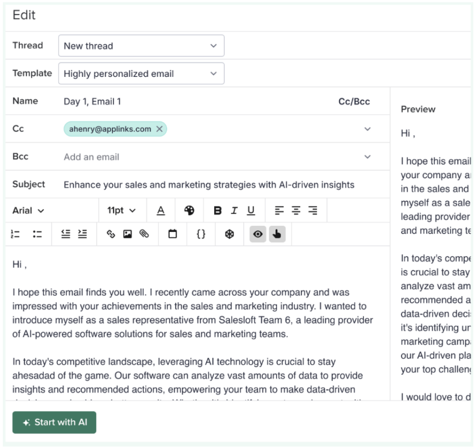Click the Subject line field

(x=209, y=185)
